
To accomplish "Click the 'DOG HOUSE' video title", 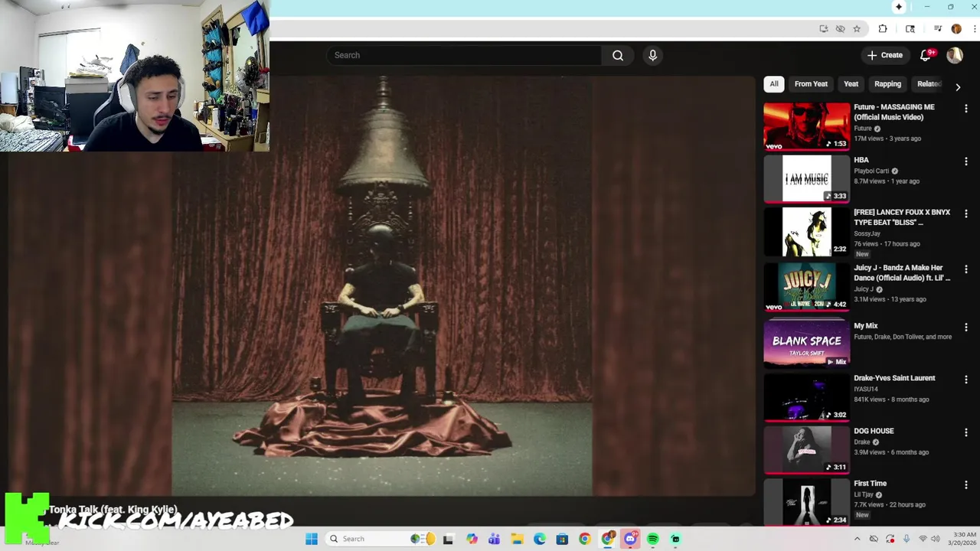I will pyautogui.click(x=874, y=431).
